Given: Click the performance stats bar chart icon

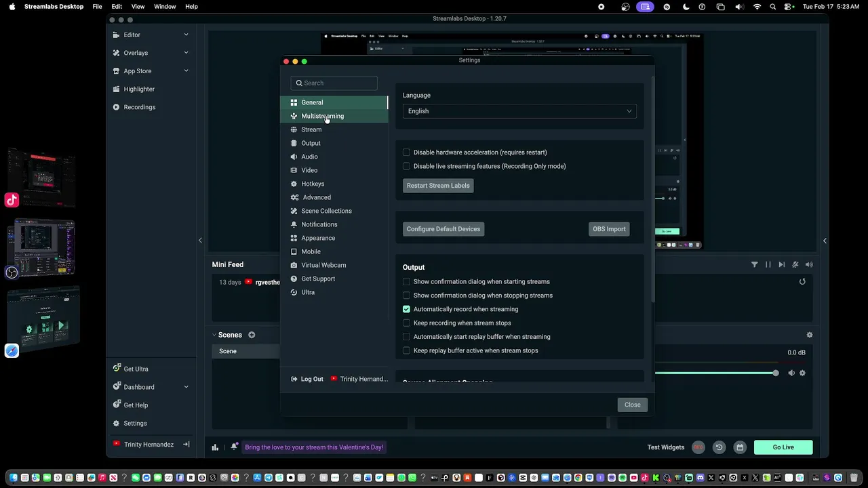Looking at the screenshot, I should [215, 447].
